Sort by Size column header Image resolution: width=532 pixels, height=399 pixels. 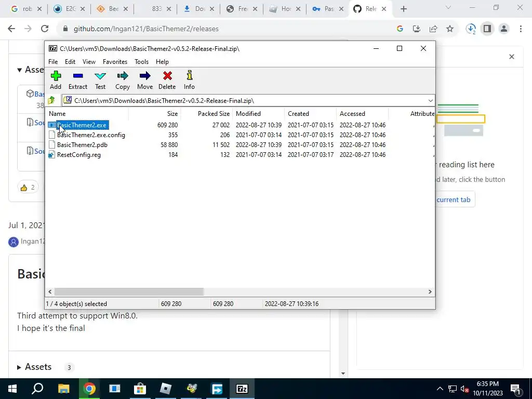point(155,114)
